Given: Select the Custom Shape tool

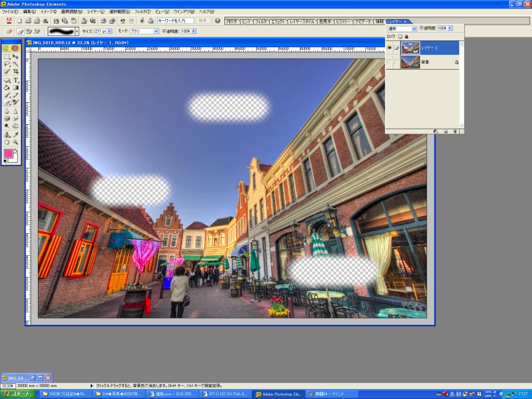Looking at the screenshot, I should [7, 81].
